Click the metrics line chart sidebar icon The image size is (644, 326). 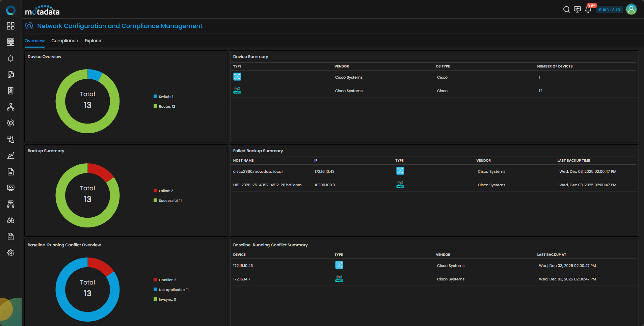11,156
